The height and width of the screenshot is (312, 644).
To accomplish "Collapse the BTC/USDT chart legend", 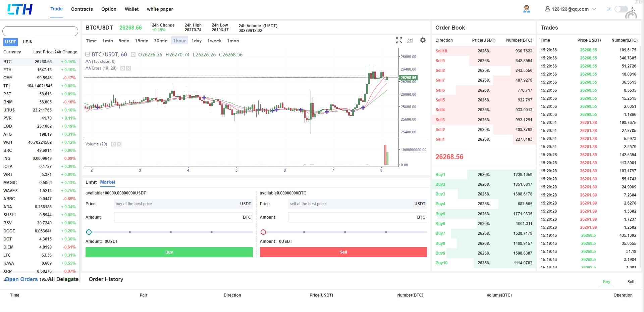I will coord(88,54).
